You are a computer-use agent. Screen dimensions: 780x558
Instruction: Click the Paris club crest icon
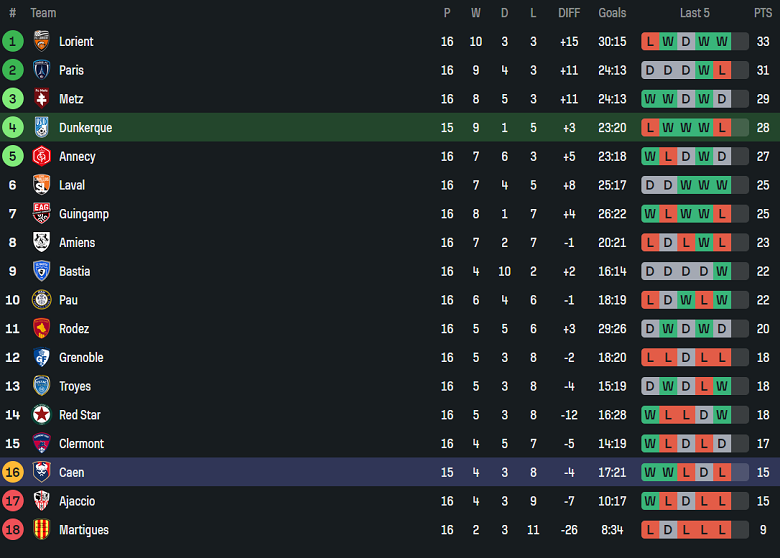[42, 70]
